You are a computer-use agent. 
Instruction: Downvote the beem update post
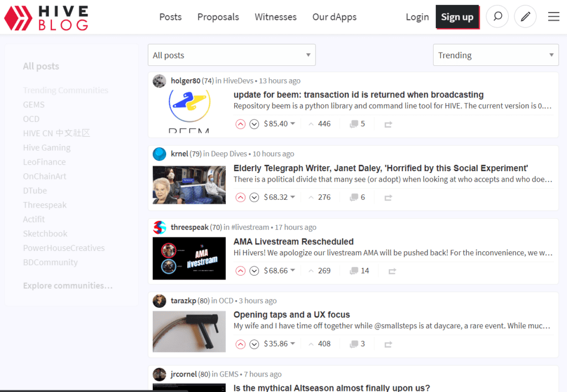pyautogui.click(x=254, y=124)
